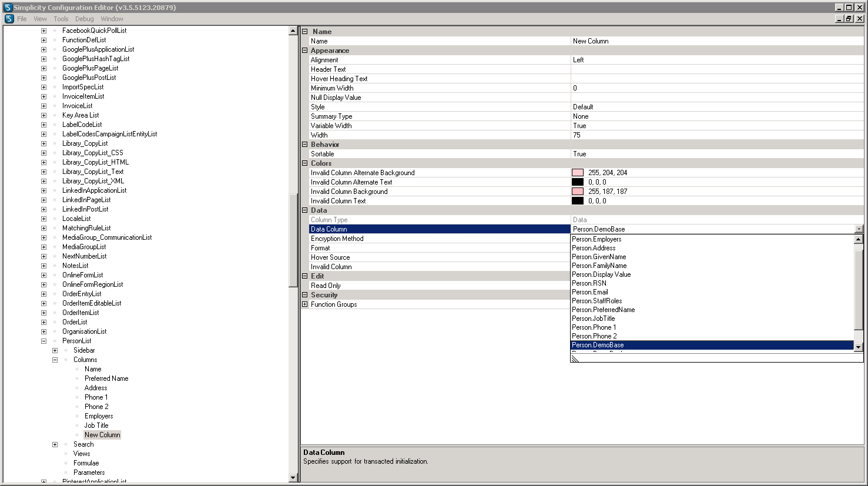Collapse the Appearance property category
This screenshot has height=486, width=868.
tap(305, 51)
